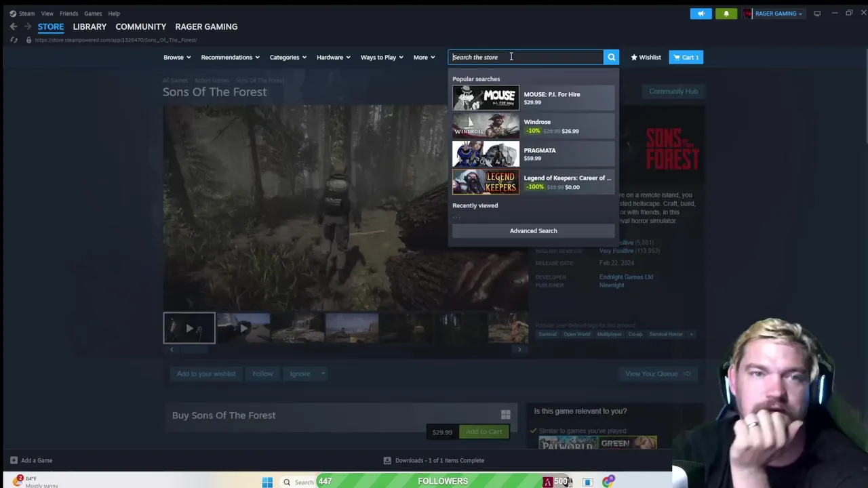Follow Sons Of The Forest

click(x=262, y=373)
